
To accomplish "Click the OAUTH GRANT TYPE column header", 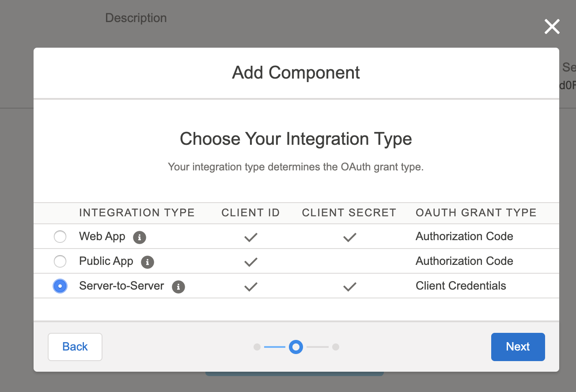I will [476, 212].
